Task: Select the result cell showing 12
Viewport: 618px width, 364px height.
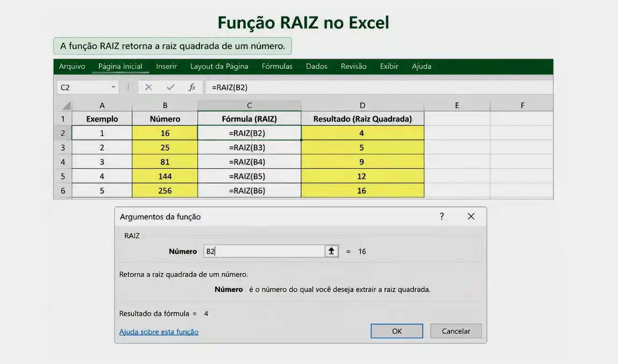Action: pos(363,176)
